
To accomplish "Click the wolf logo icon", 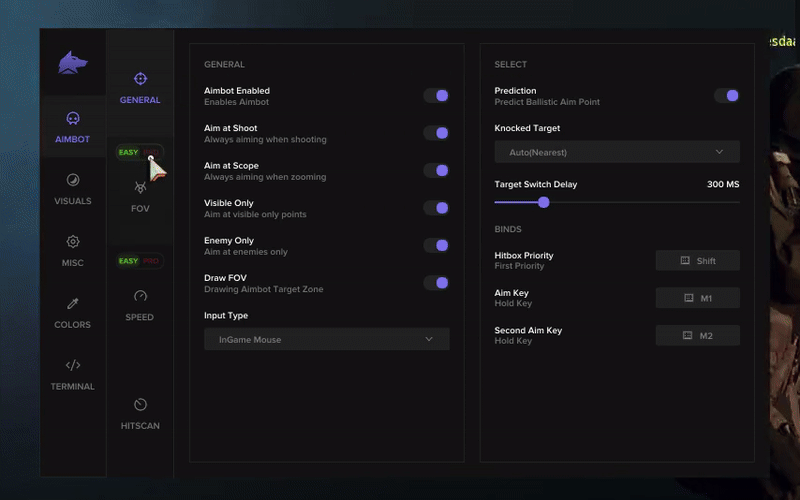I will [72, 63].
